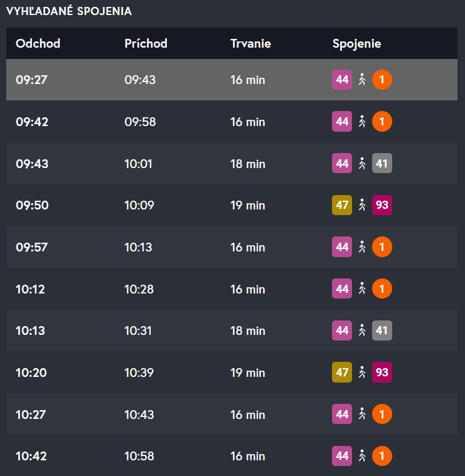465x476 pixels.
Task: Click the Príchod column header
Action: point(146,44)
